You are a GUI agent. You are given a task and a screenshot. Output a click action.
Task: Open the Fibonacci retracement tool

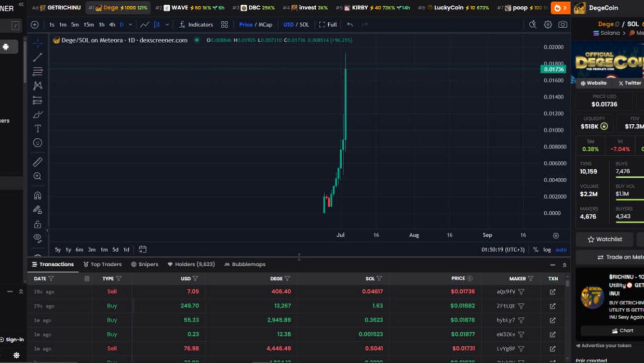(x=37, y=71)
